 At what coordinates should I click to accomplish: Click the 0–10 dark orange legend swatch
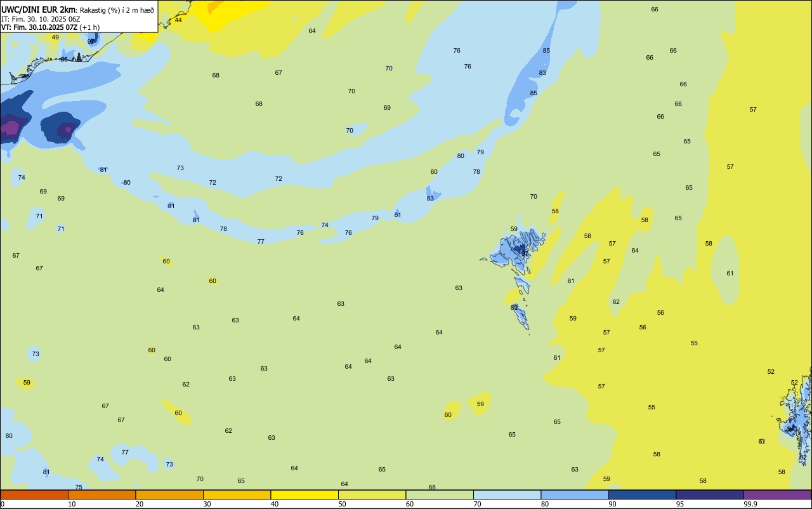tap(34, 494)
